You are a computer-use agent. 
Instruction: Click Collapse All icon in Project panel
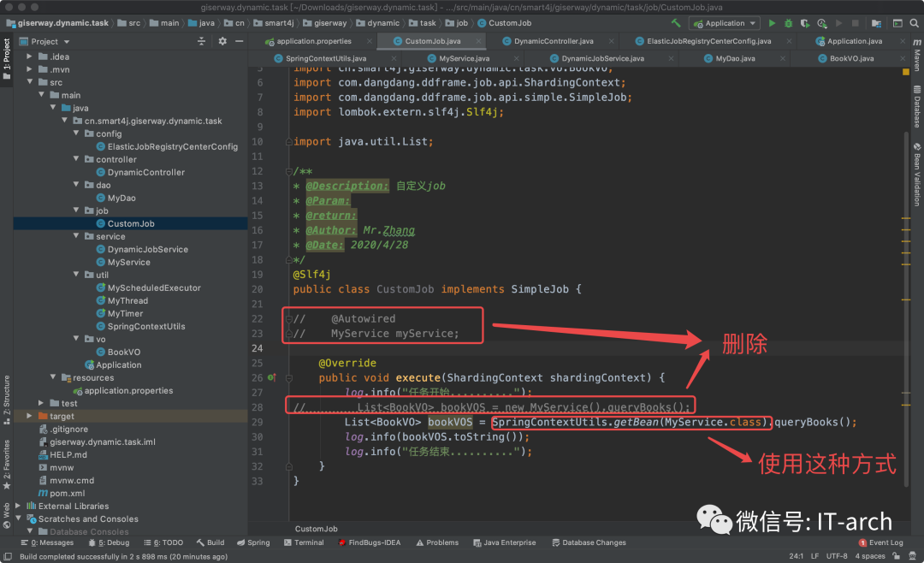tap(202, 41)
